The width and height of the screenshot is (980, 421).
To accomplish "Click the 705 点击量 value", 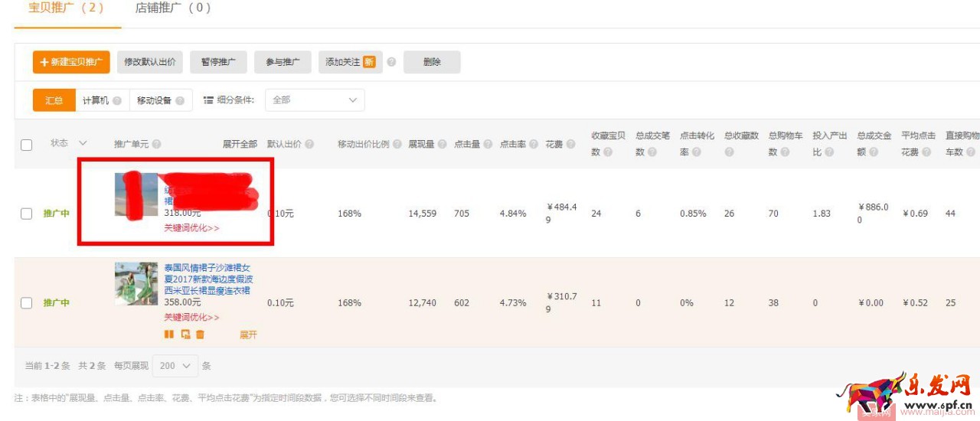I will 462,214.
